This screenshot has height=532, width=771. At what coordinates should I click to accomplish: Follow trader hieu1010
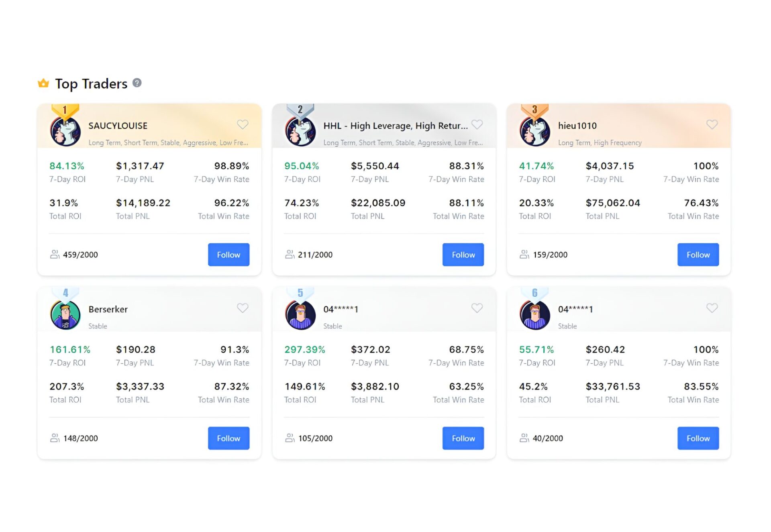[x=698, y=255]
